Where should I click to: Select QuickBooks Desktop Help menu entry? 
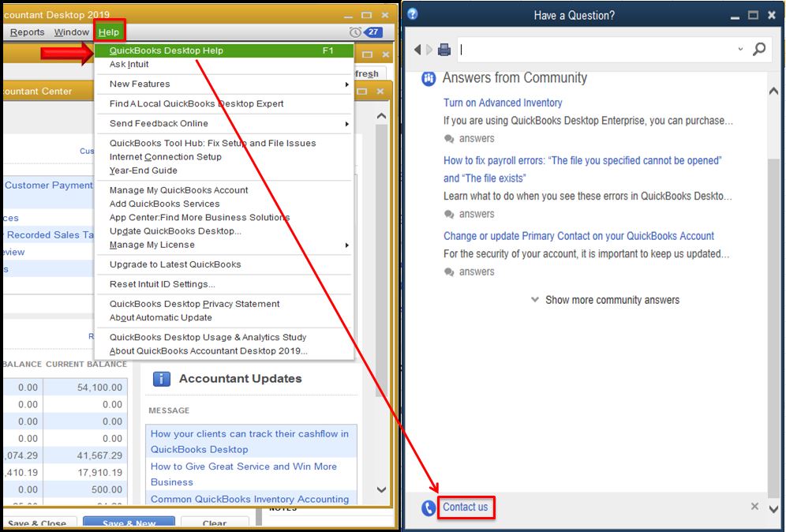coord(224,51)
